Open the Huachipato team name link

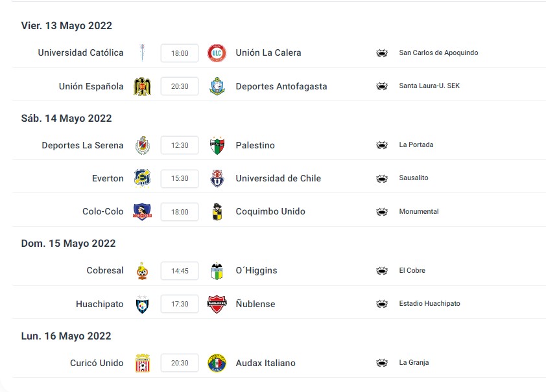[x=99, y=304]
